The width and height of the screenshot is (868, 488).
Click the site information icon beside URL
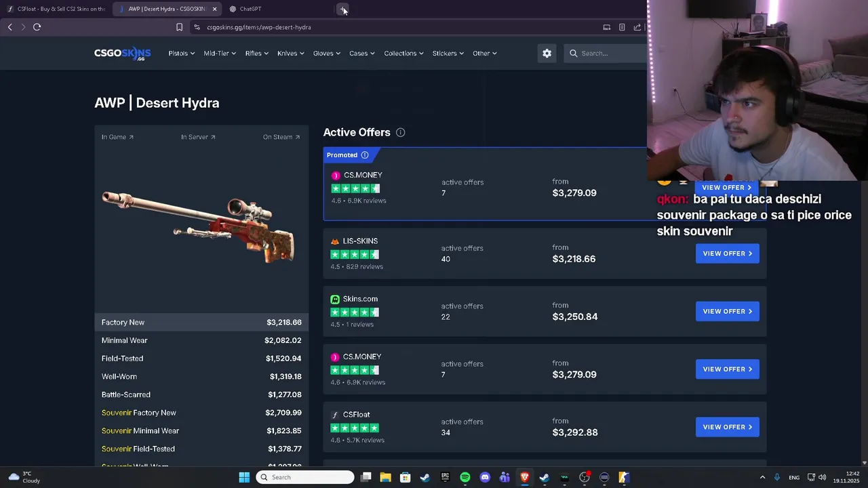(x=197, y=27)
